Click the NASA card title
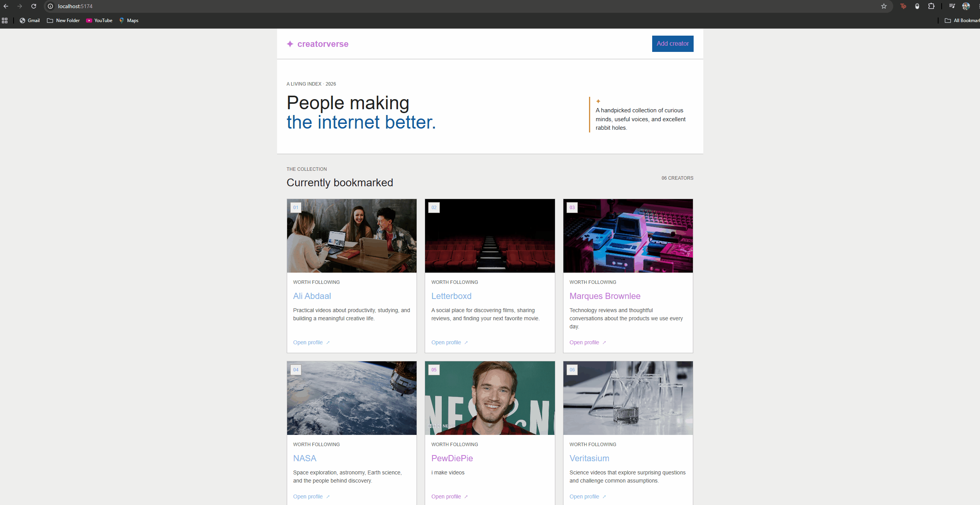 tap(305, 459)
